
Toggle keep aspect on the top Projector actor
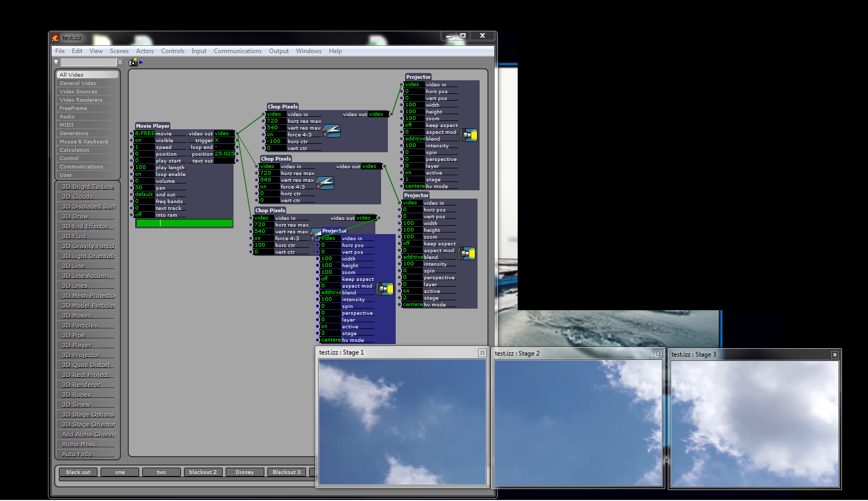click(414, 125)
